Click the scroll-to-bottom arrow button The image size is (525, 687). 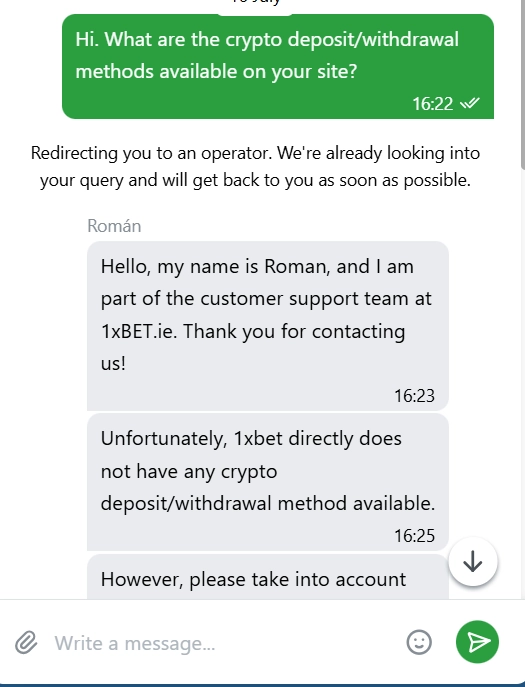click(x=473, y=561)
